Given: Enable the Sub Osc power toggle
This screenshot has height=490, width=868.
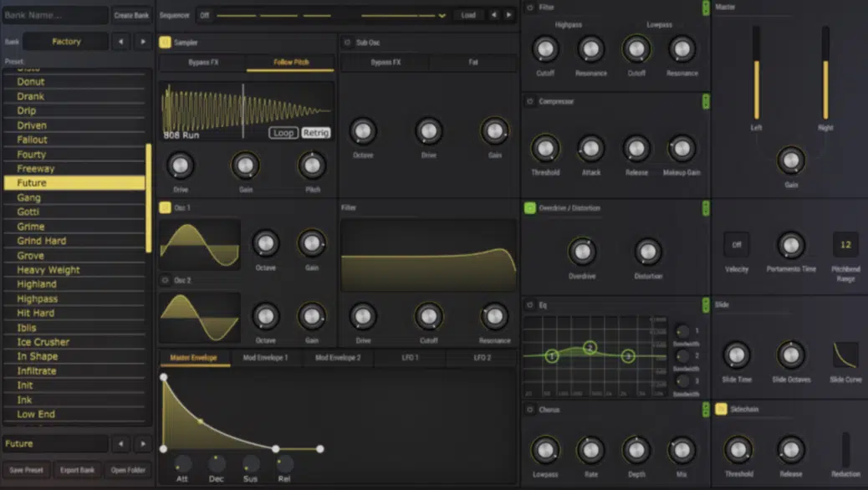Looking at the screenshot, I should tap(348, 42).
